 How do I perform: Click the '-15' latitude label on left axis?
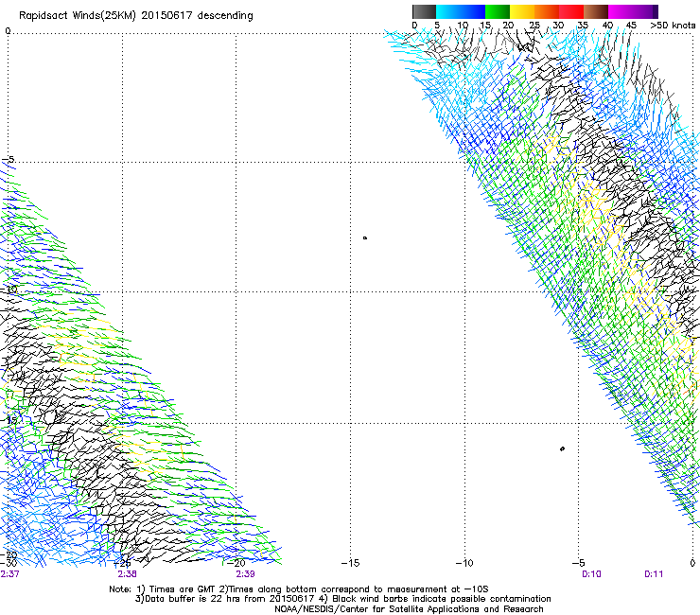(9, 420)
